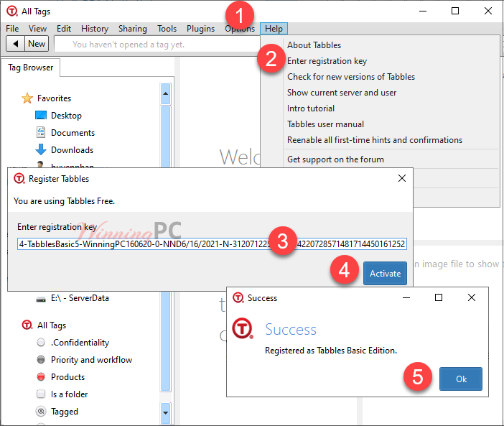Click the large Tabbles logo in Success dialog
The image size is (504, 426).
243,328
